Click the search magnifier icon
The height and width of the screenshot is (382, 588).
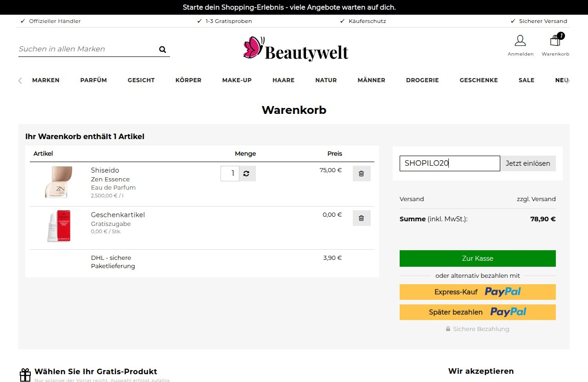pos(163,50)
